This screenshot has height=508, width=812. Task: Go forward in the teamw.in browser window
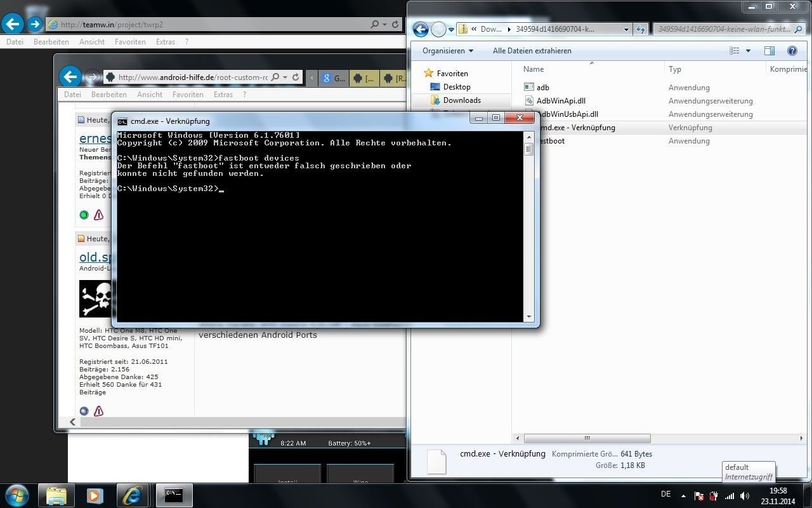tap(34, 25)
